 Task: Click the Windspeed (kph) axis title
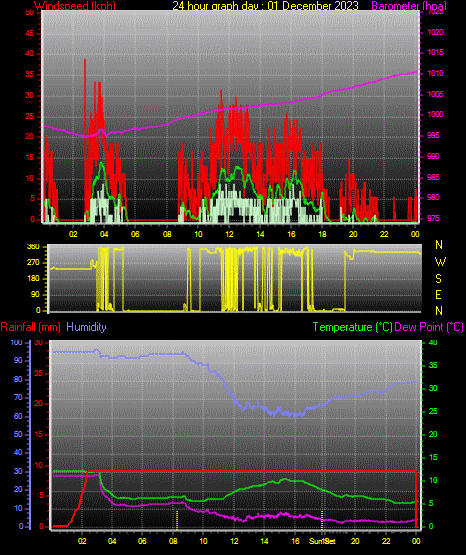(x=75, y=6)
